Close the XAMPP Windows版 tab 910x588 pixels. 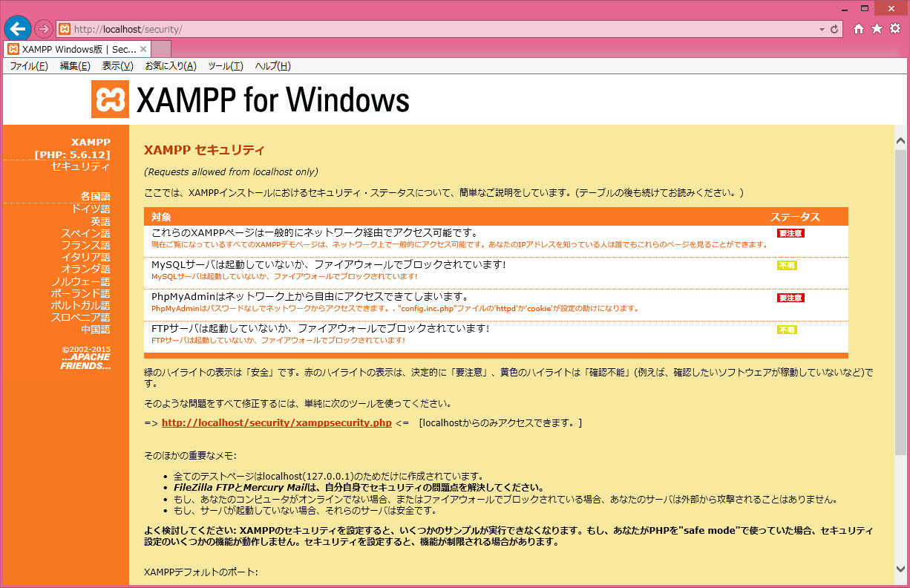point(143,49)
